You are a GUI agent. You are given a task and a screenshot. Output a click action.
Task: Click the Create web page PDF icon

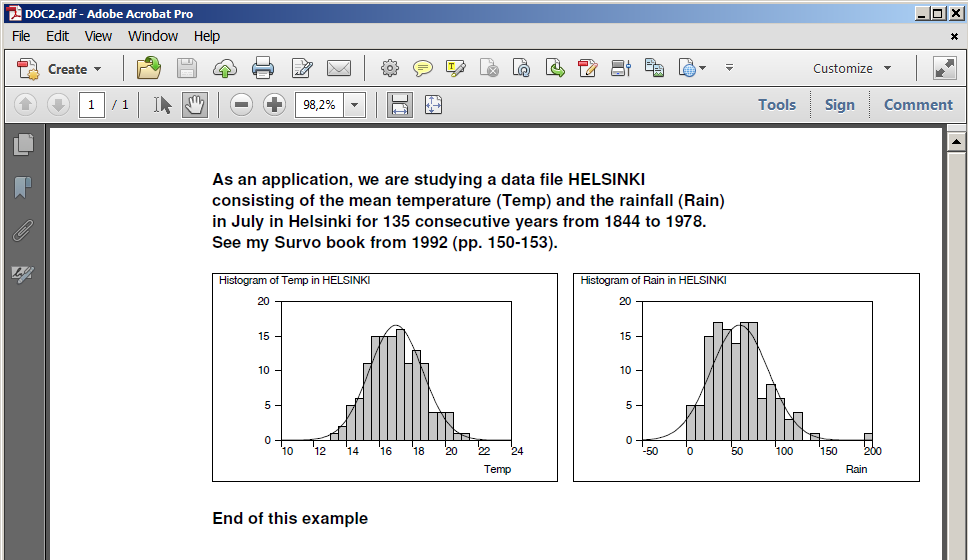click(687, 68)
